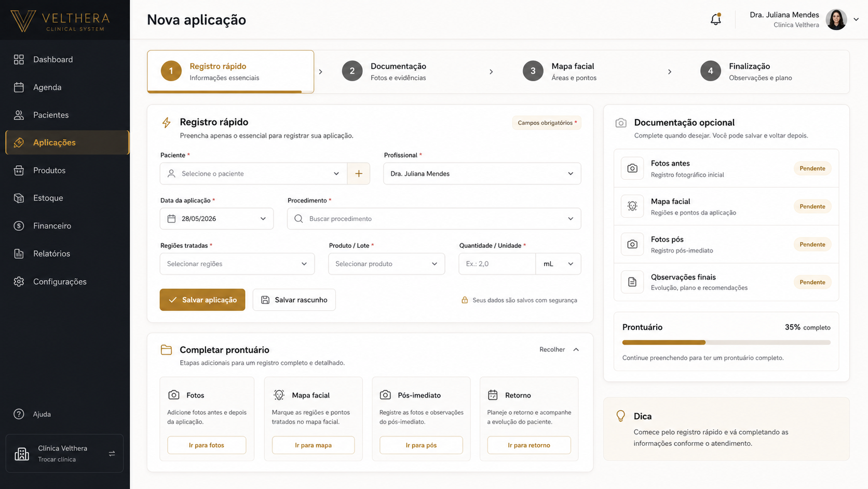Collapse the Completar prontuário section via Recolher

(559, 350)
